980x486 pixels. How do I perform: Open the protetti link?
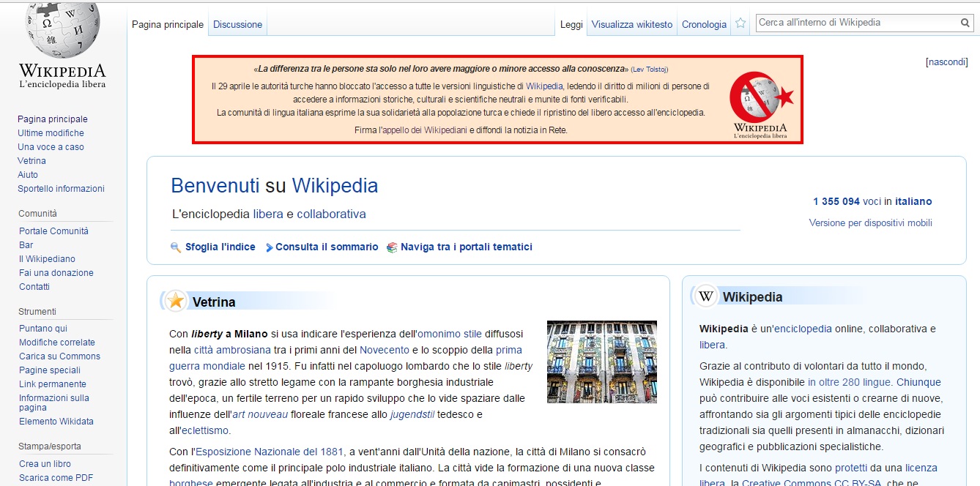click(x=851, y=468)
